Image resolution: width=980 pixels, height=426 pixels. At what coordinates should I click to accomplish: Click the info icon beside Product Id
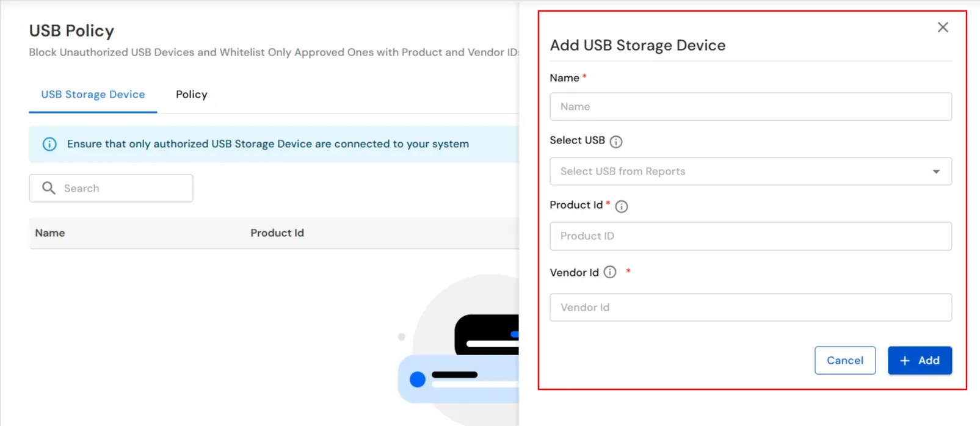(622, 206)
